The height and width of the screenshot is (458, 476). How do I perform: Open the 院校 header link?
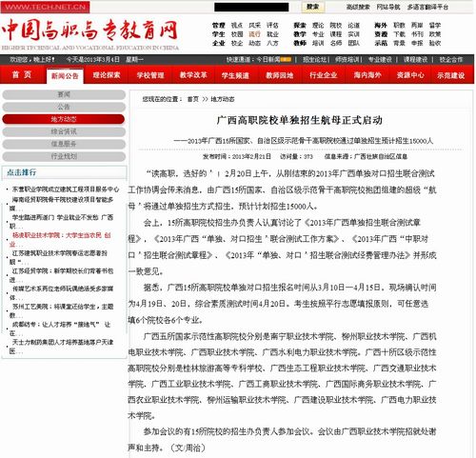pyautogui.click(x=336, y=26)
